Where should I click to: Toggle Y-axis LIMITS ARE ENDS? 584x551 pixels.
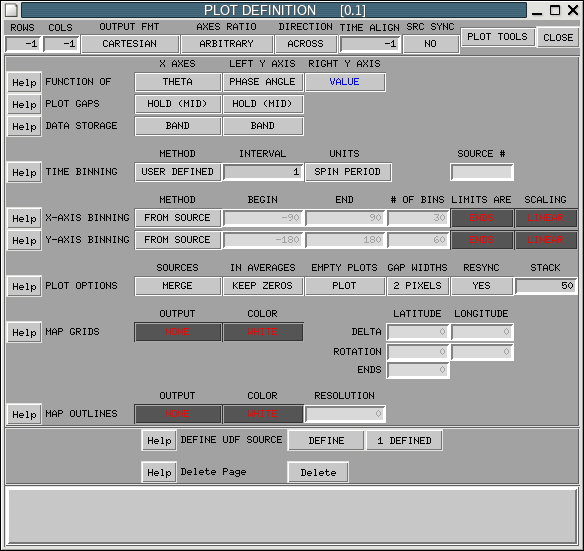482,240
